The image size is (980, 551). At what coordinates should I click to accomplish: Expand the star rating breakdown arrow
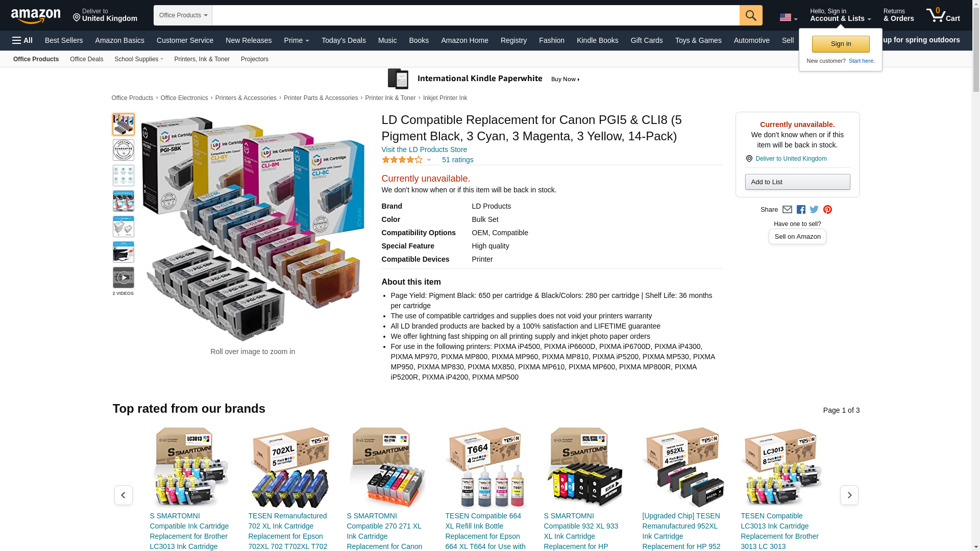(429, 160)
